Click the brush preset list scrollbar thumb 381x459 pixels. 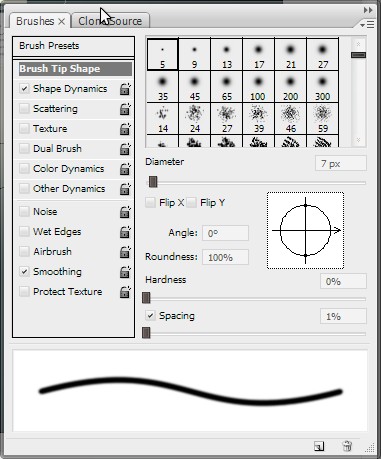358,55
